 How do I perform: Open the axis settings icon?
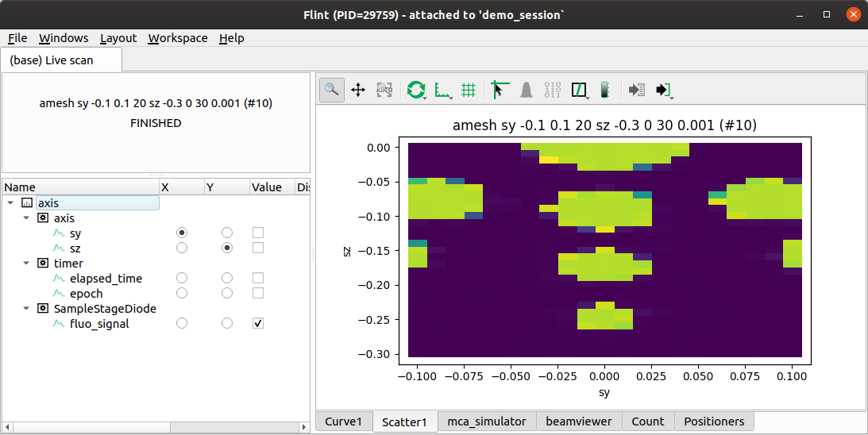(442, 90)
